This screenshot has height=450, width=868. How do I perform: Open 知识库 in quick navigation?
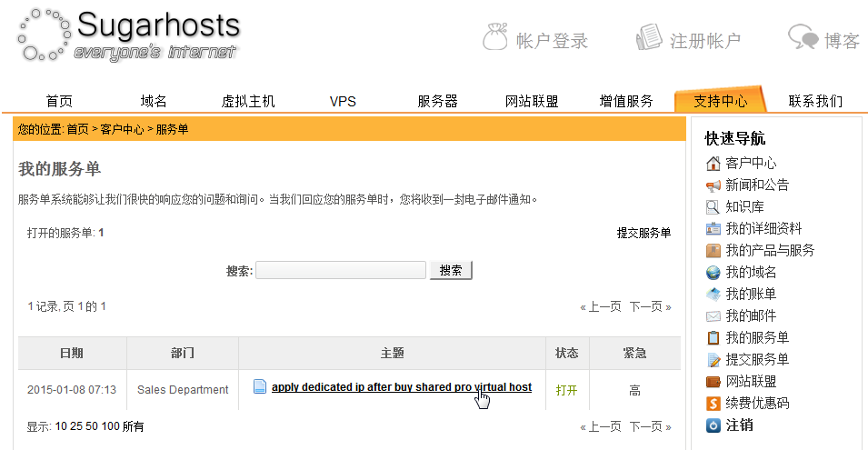[745, 207]
